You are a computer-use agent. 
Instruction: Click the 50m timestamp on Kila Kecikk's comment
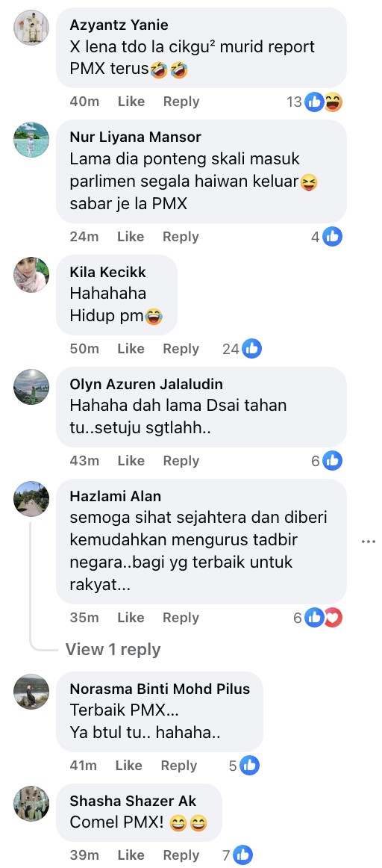point(84,349)
